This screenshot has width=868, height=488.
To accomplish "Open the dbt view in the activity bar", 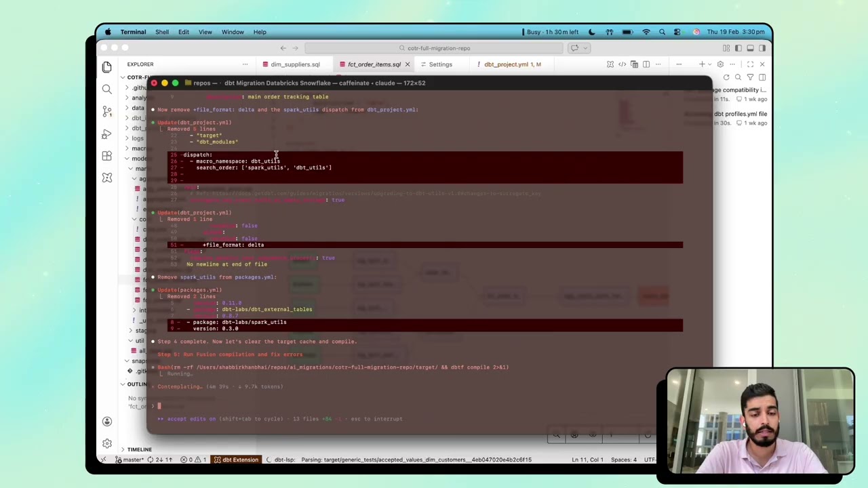I will click(x=106, y=178).
